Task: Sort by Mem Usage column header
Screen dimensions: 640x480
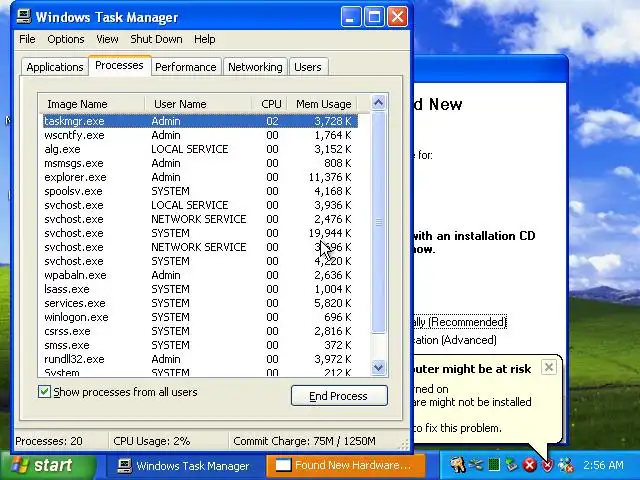Action: 322,104
